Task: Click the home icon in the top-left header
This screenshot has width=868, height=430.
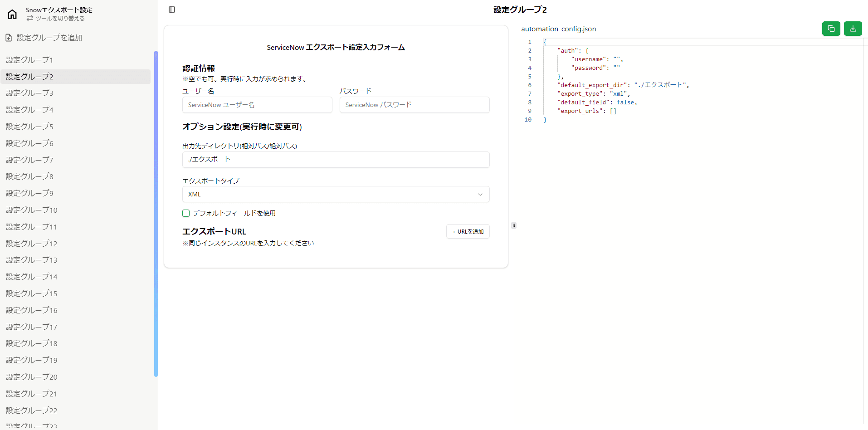Action: [12, 14]
